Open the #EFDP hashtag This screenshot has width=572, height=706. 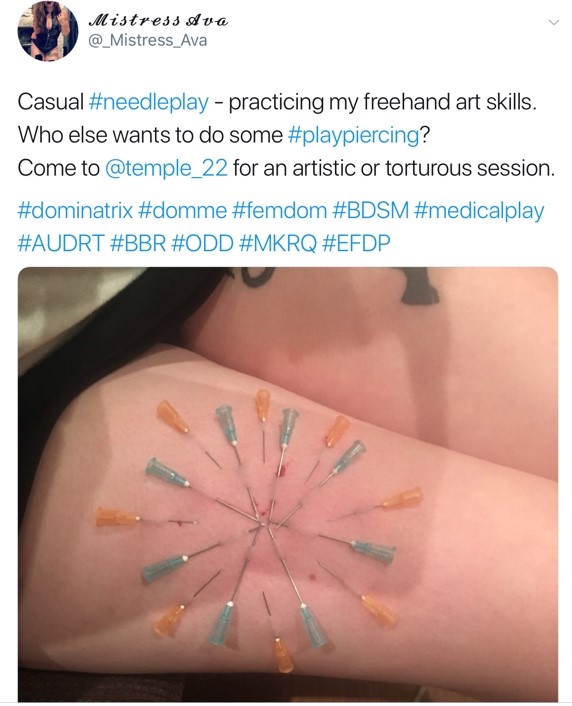357,243
